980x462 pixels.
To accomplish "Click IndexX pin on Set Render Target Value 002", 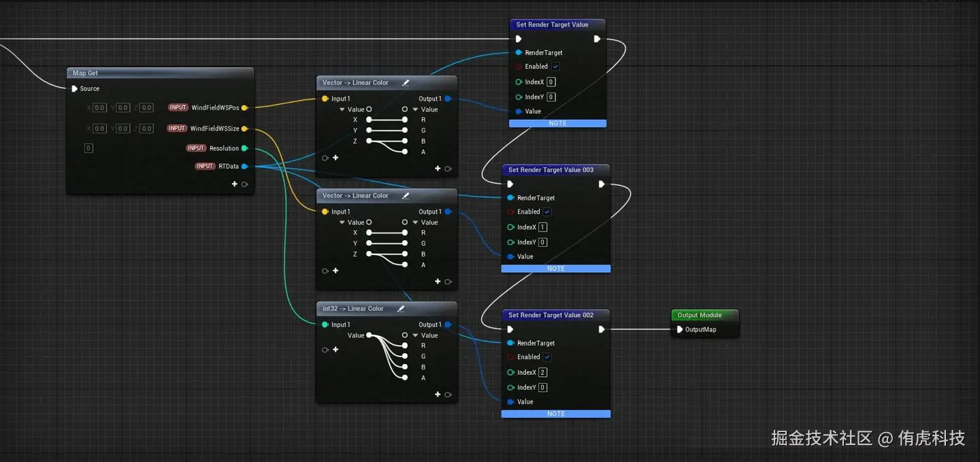I will click(511, 373).
